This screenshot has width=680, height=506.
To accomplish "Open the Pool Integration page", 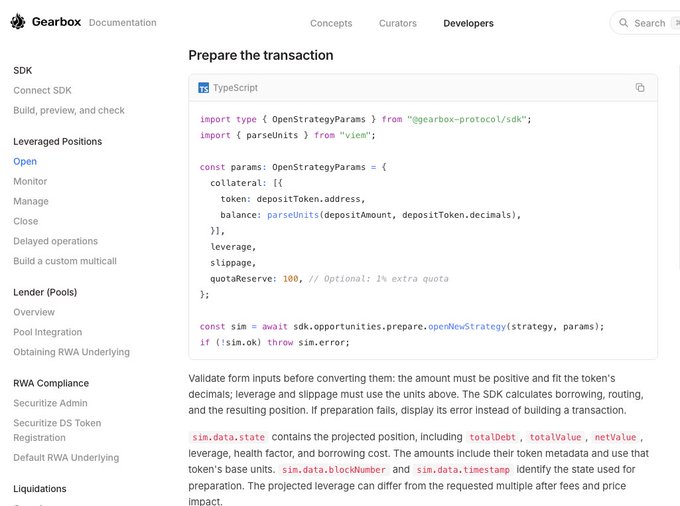I will click(48, 332).
